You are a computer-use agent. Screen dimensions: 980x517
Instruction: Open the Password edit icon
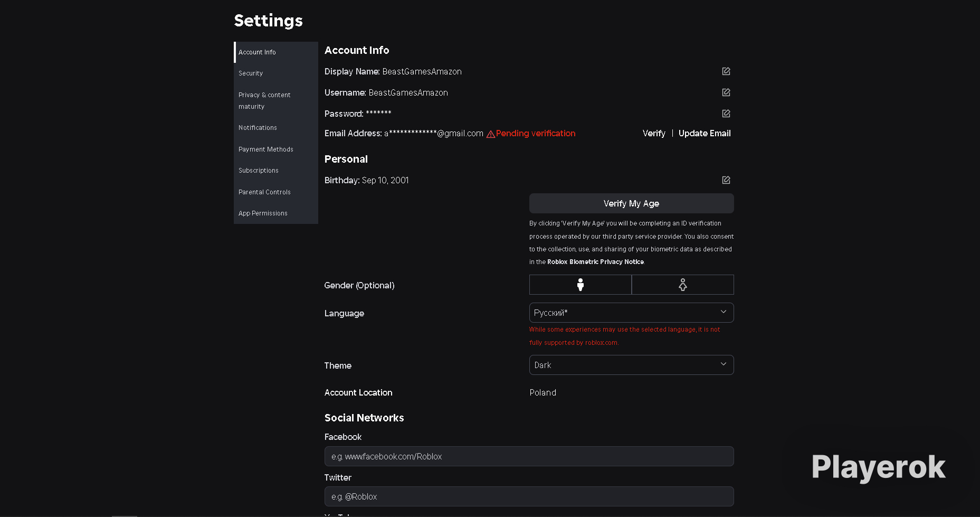726,114
